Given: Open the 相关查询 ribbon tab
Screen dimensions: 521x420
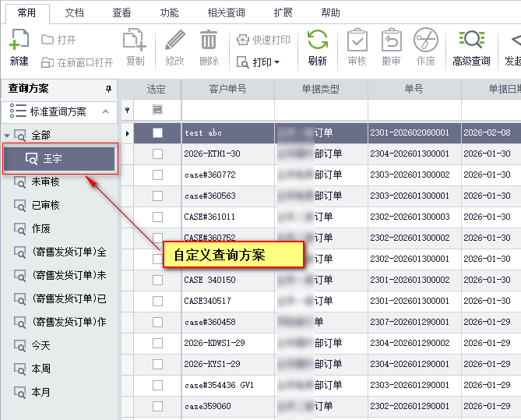Looking at the screenshot, I should coord(227,12).
